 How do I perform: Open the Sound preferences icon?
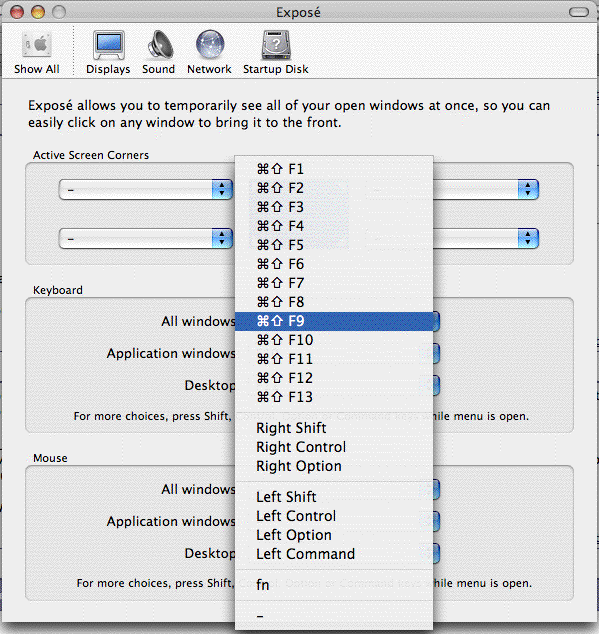click(x=159, y=52)
